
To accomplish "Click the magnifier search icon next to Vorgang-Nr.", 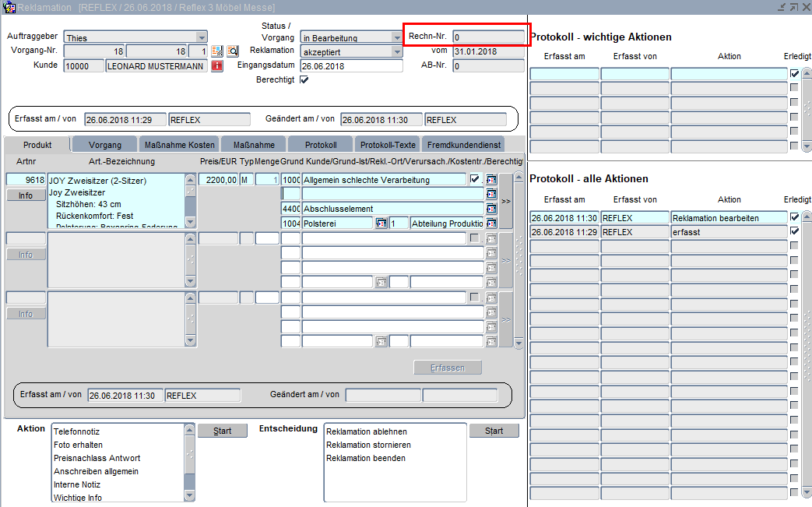I will [x=232, y=51].
